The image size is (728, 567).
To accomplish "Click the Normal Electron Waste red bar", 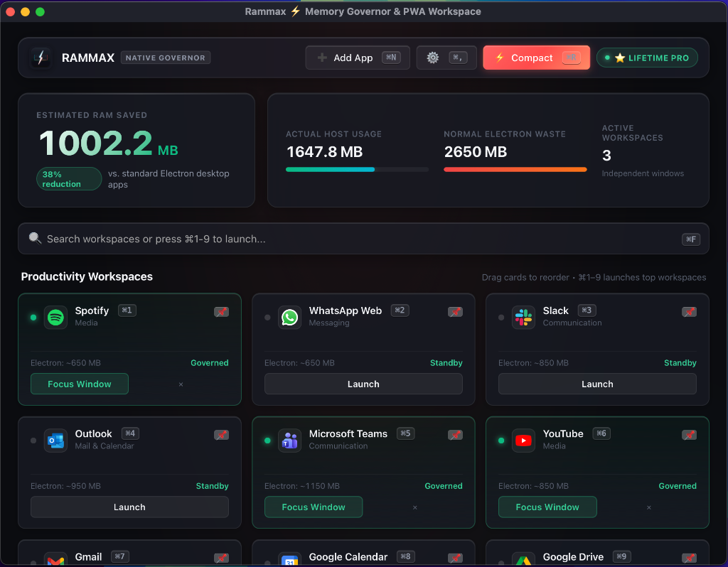I will 515,169.
